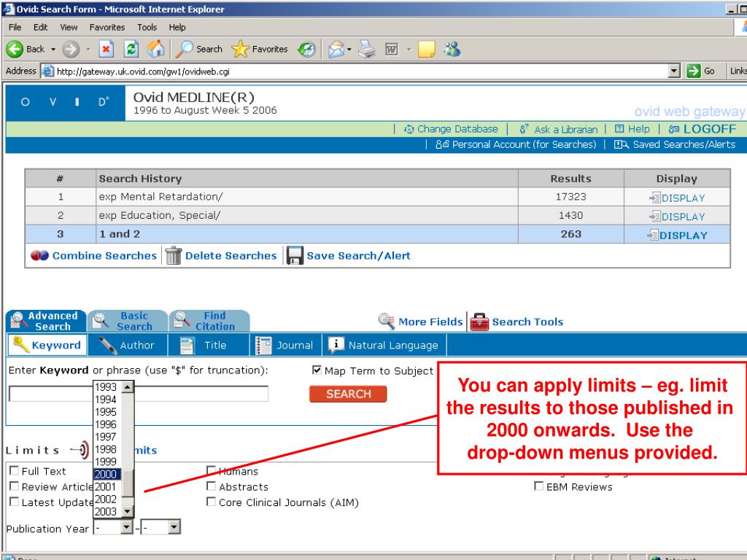Screen dimensions: 747x560
Task: Click the year list scroll up arrow
Action: pyautogui.click(x=127, y=386)
